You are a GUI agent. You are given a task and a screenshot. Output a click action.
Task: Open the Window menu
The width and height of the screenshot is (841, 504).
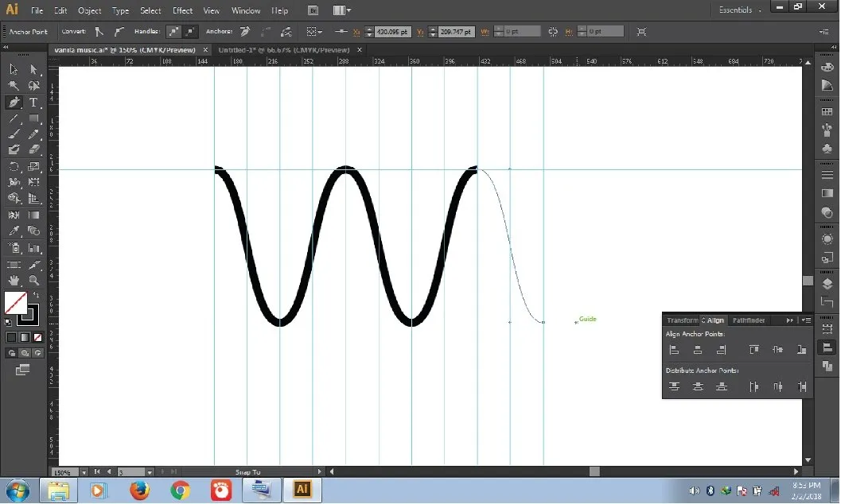[246, 10]
